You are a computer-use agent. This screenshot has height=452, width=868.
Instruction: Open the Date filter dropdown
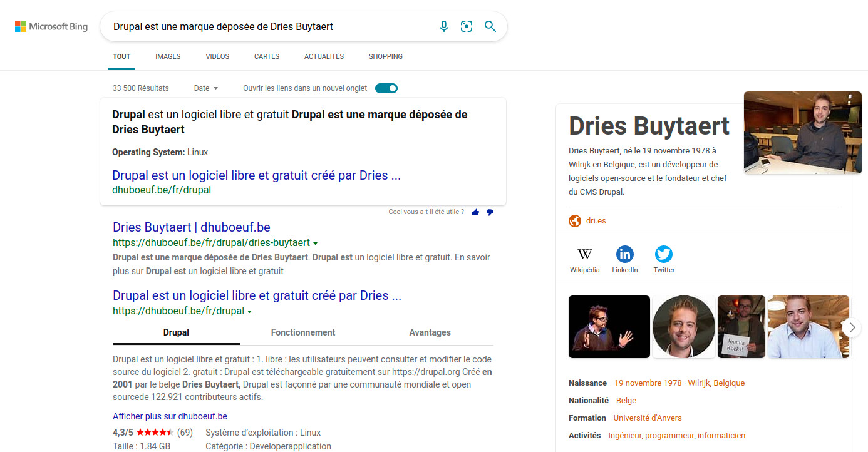[206, 88]
